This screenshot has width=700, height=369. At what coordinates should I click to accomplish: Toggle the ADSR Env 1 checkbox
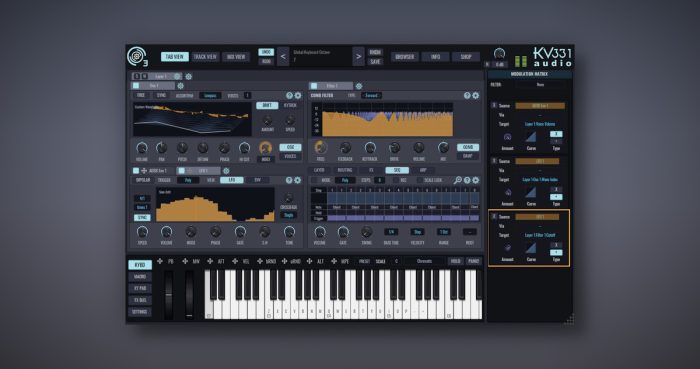click(x=136, y=171)
